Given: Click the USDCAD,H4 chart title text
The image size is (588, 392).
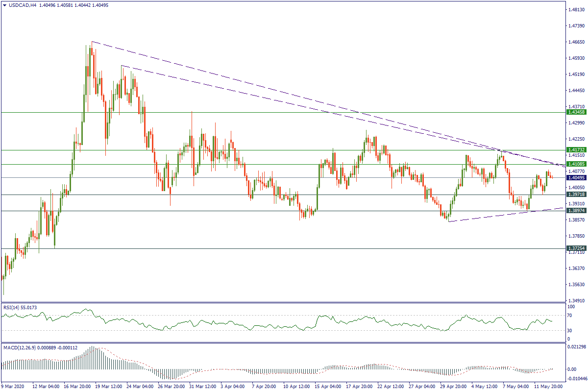Looking at the screenshot, I should tap(22, 5).
